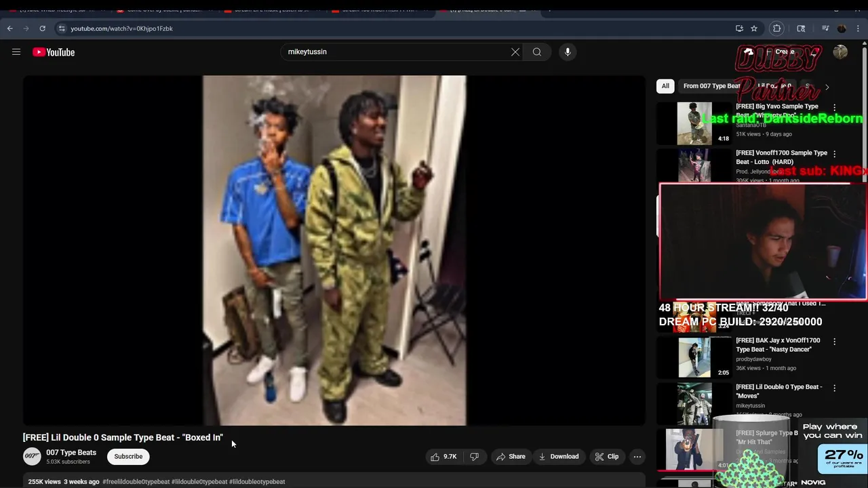
Task: Select the From 007 Type Beats chip
Action: coord(711,86)
